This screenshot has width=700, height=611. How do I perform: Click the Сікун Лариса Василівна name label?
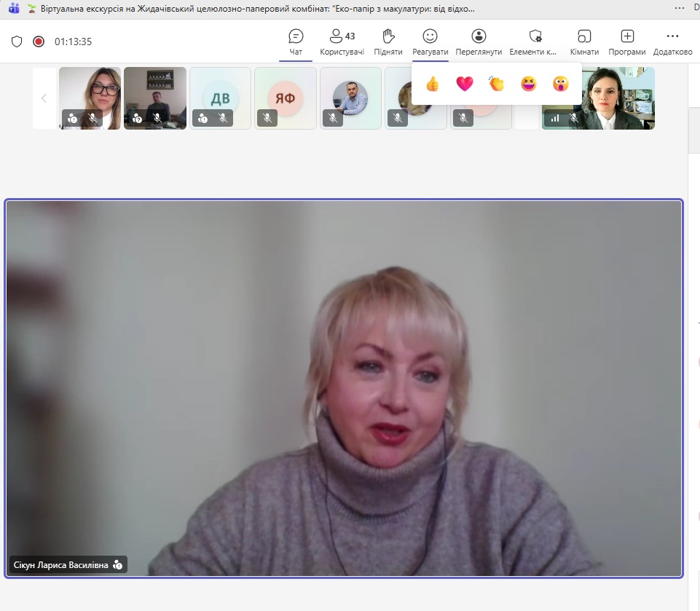(61, 565)
